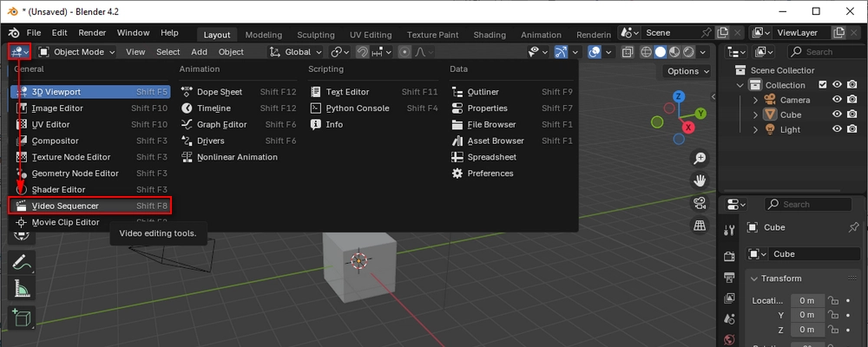Image resolution: width=868 pixels, height=347 pixels.
Task: Click the Asset Browser icon
Action: pos(457,141)
